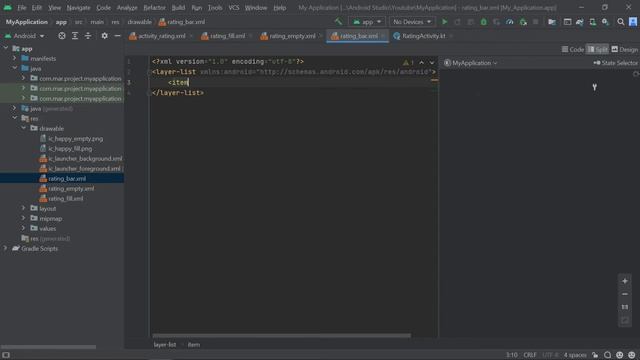The height and width of the screenshot is (360, 640).
Task: Click the Project panel horizontal scrollbar
Action: point(49,347)
